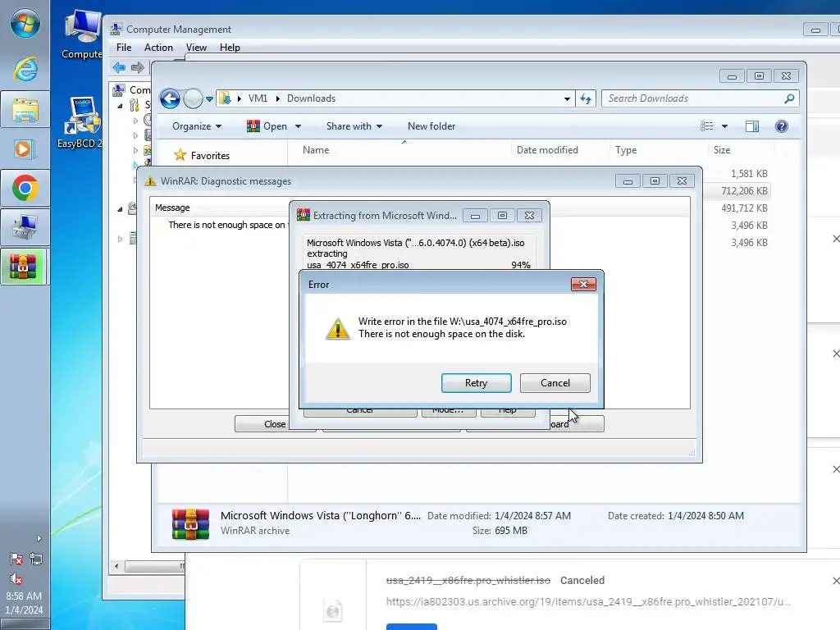Collapse the Computer Management tree root arrow
The width and height of the screenshot is (840, 630).
[x=120, y=106]
